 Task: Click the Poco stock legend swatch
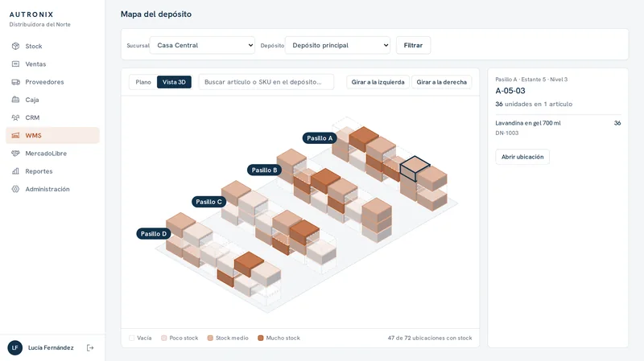164,338
